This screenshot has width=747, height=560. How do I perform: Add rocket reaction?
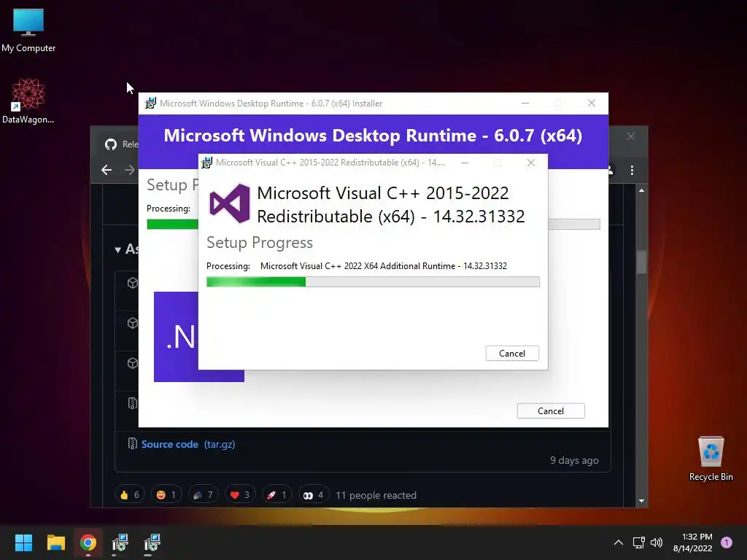click(x=276, y=495)
